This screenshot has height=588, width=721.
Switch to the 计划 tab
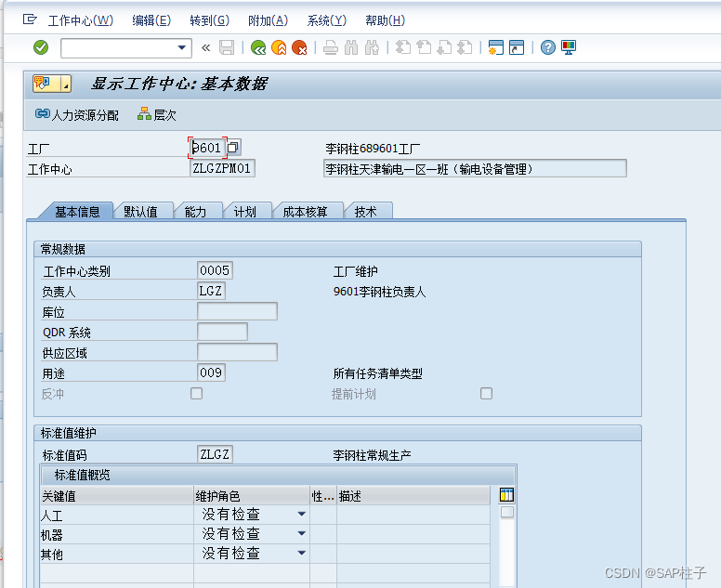[244, 212]
